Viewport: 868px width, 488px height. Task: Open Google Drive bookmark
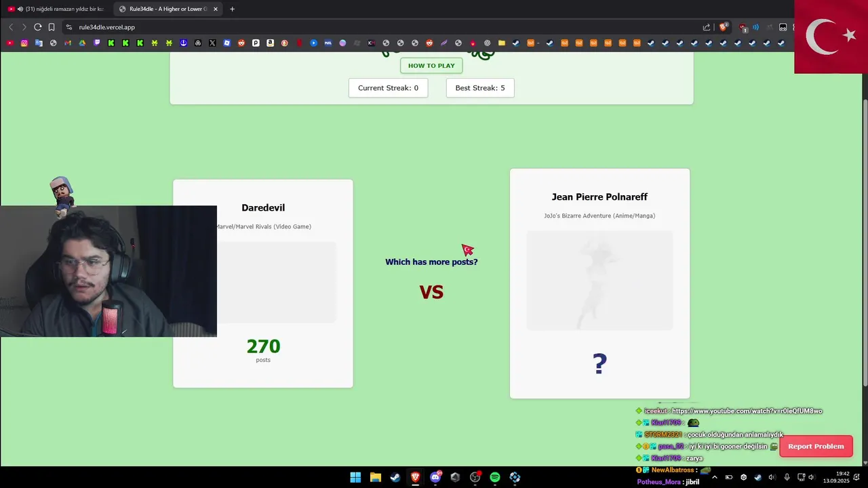[82, 43]
